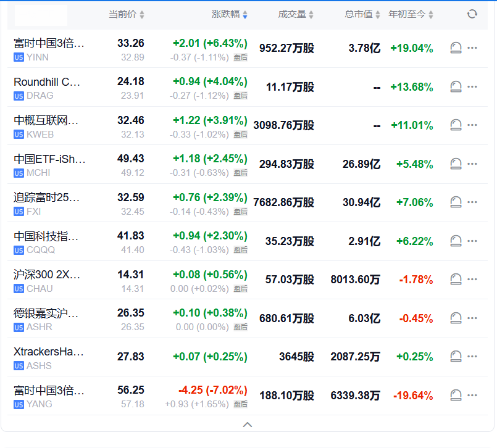The height and width of the screenshot is (448, 497).
Task: Open the more options dots for DRAG
Action: pos(472,86)
